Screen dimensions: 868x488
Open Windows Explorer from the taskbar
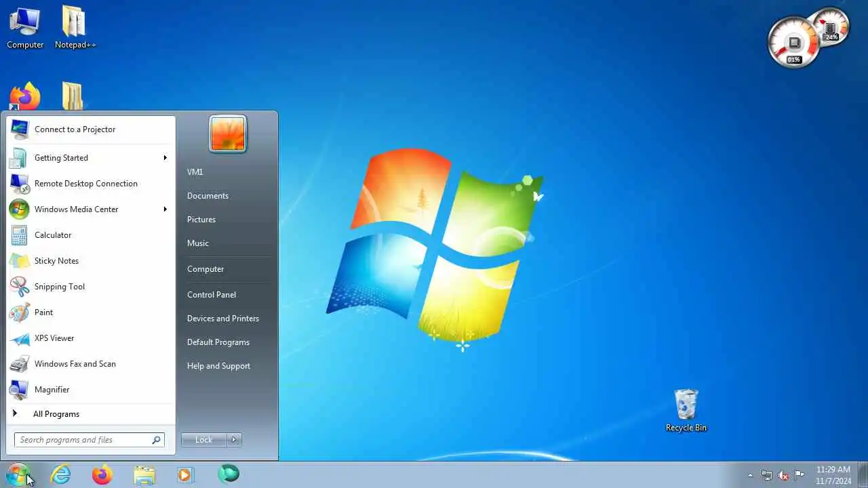(144, 475)
